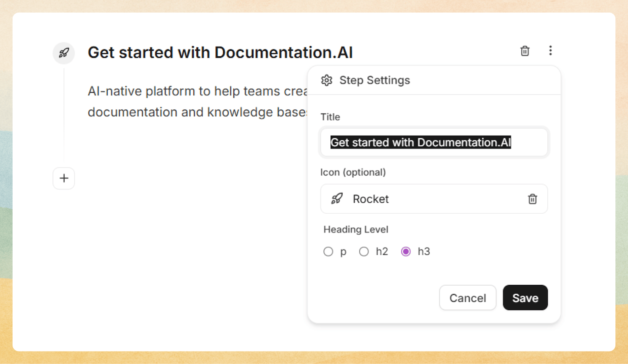Open the icon picker showing Rocket
628x364 pixels.
click(426, 199)
